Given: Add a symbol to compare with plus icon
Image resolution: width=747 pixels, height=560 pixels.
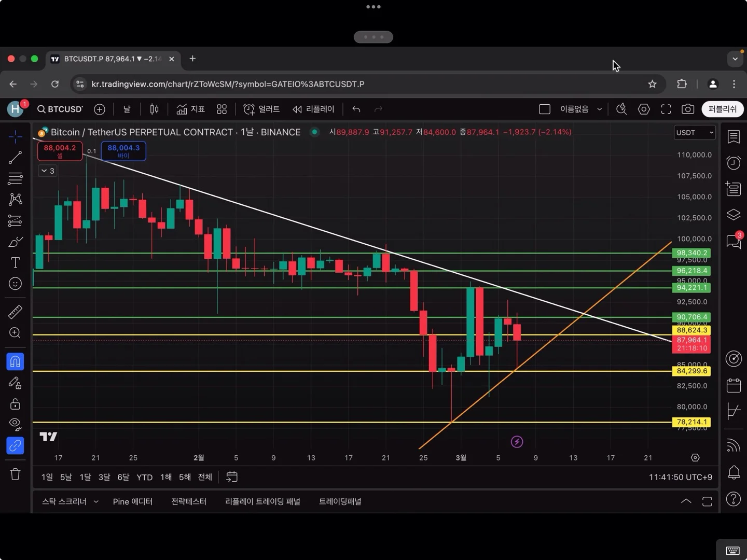Looking at the screenshot, I should [x=100, y=109].
